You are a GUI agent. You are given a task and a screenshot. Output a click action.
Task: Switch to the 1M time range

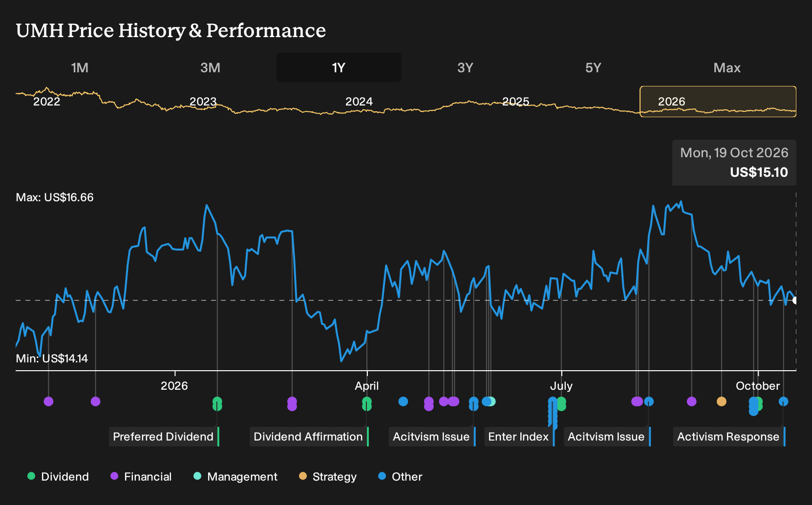[80, 67]
